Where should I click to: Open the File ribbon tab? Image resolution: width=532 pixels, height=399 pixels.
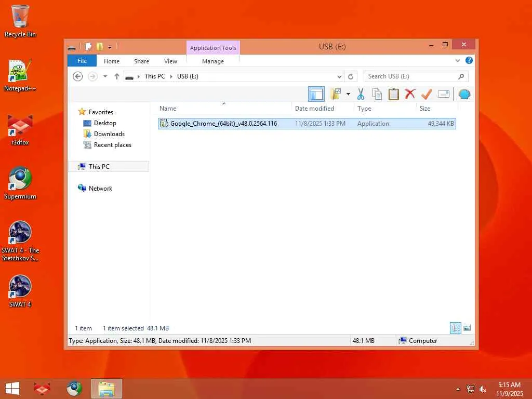click(x=82, y=61)
